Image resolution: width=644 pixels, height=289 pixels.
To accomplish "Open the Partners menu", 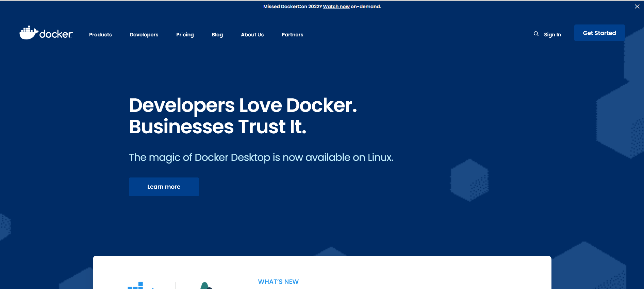I will 292,35.
